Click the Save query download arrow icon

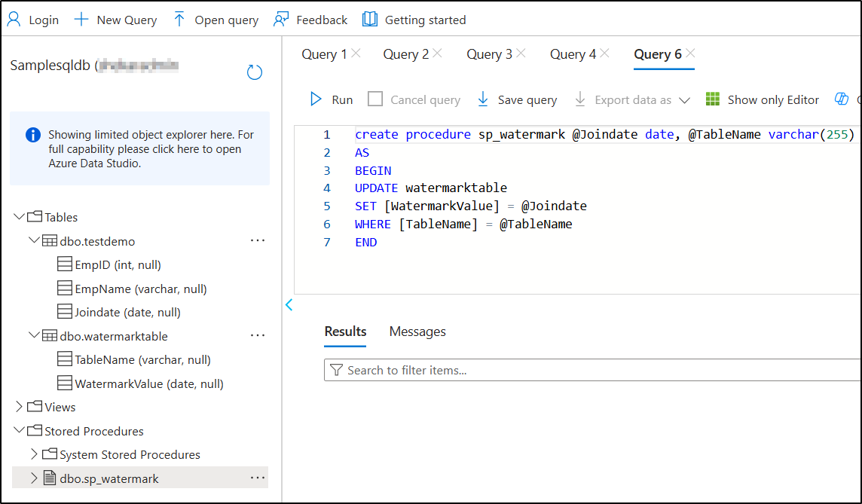[483, 99]
